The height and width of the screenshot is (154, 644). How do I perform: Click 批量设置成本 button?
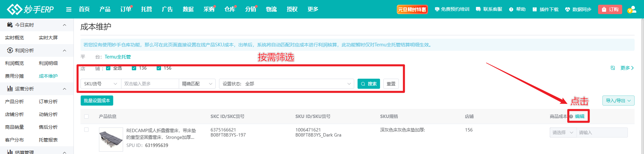click(97, 101)
